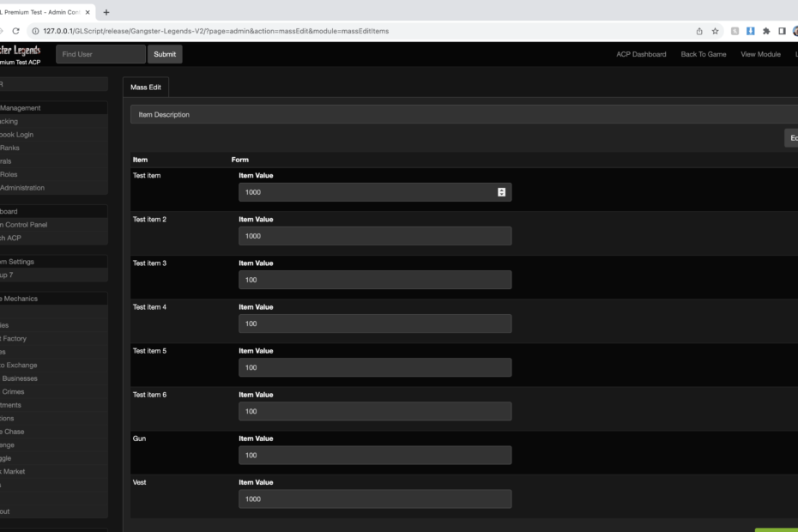This screenshot has width=798, height=532.
Task: Click the 'Test item 2' row label
Action: [149, 219]
